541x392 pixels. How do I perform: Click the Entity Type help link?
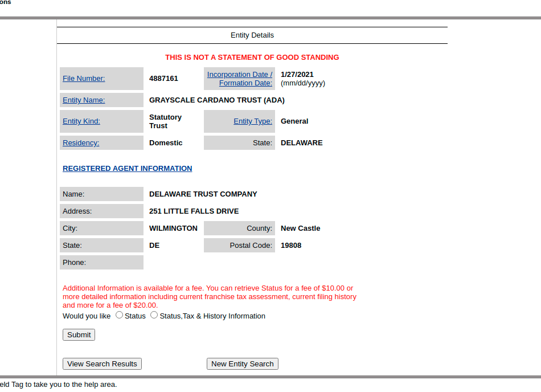coord(253,121)
